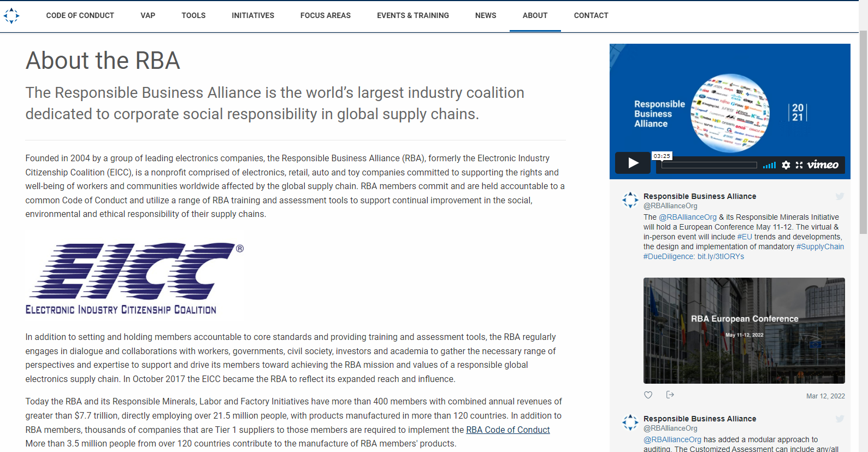This screenshot has height=452, width=868.
Task: Play the Responsible Business Alliance video
Action: 633,163
